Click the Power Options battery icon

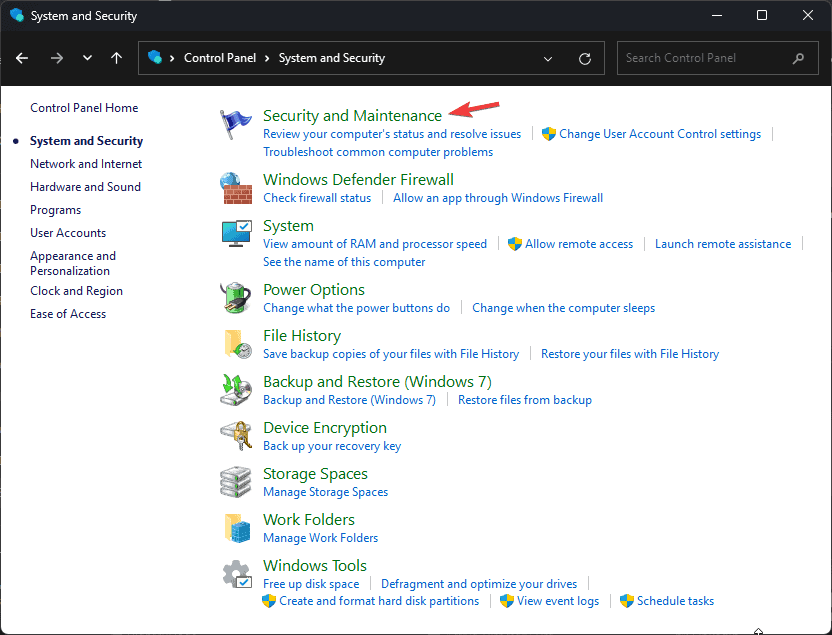click(x=236, y=298)
